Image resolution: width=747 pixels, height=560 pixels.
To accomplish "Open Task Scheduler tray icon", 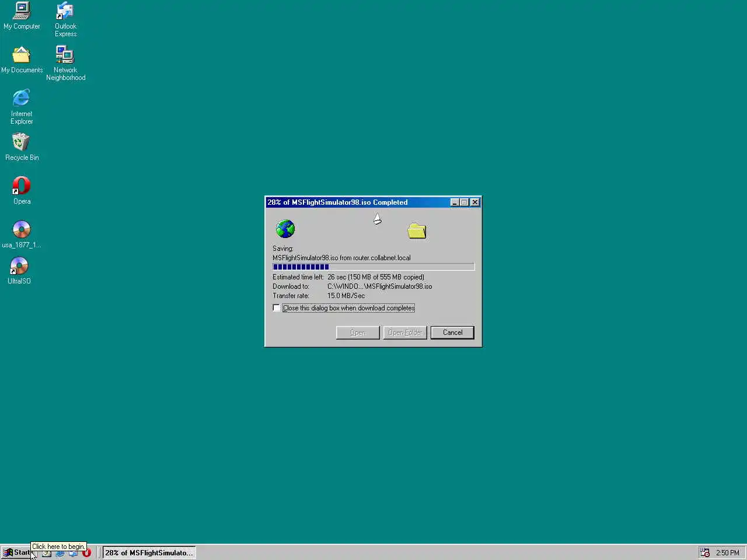I will click(705, 553).
